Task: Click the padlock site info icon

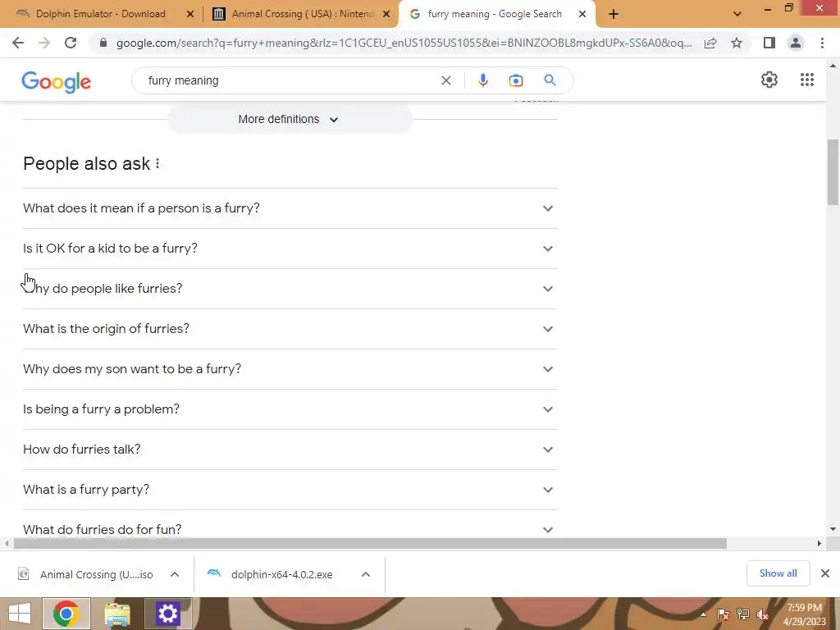Action: click(103, 43)
